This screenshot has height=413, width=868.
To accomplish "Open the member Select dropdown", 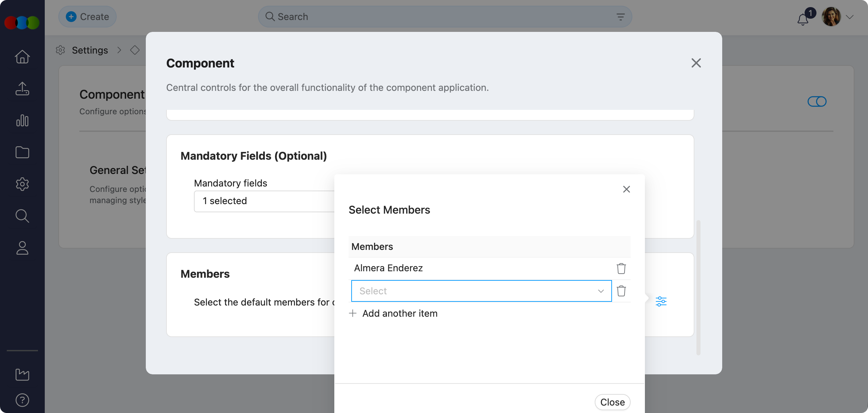I will 481,291.
